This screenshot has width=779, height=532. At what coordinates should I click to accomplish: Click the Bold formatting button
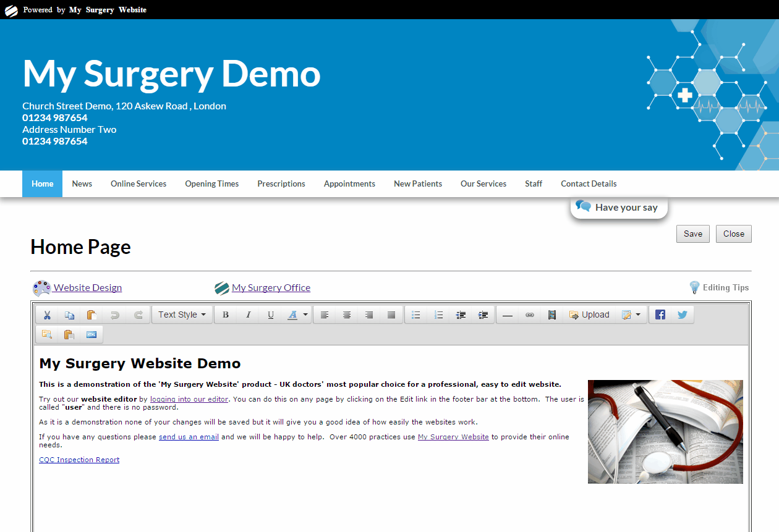point(226,315)
